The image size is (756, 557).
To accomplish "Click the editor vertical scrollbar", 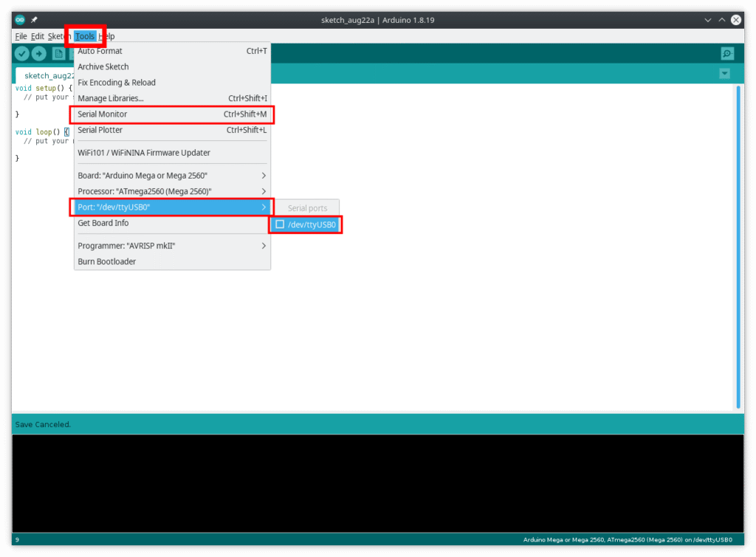I will tap(738, 246).
